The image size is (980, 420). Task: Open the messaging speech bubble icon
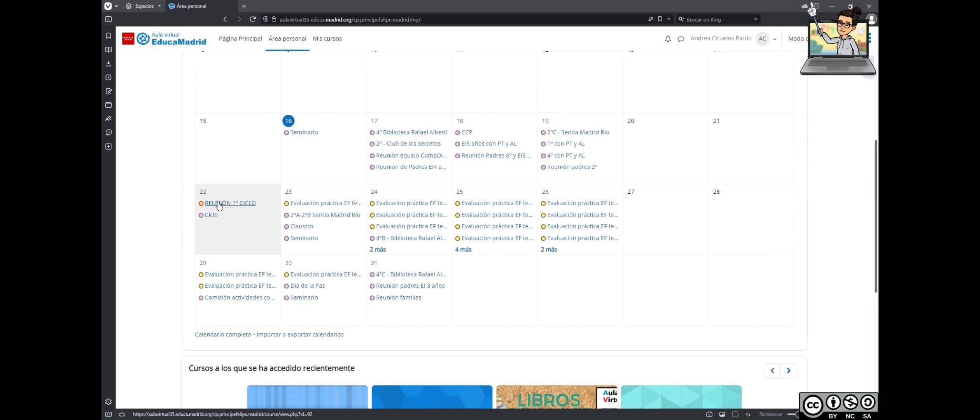681,38
